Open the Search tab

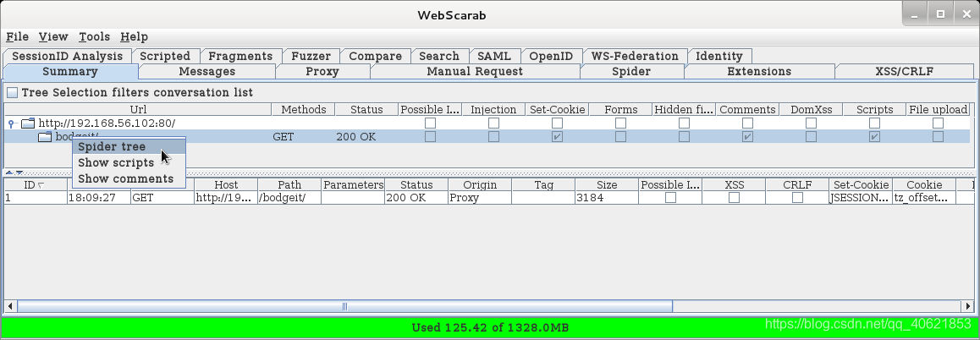point(439,57)
